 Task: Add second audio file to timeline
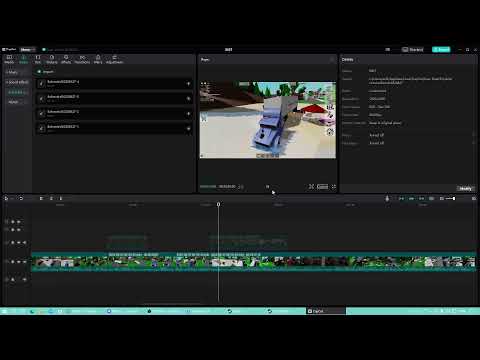188,99
